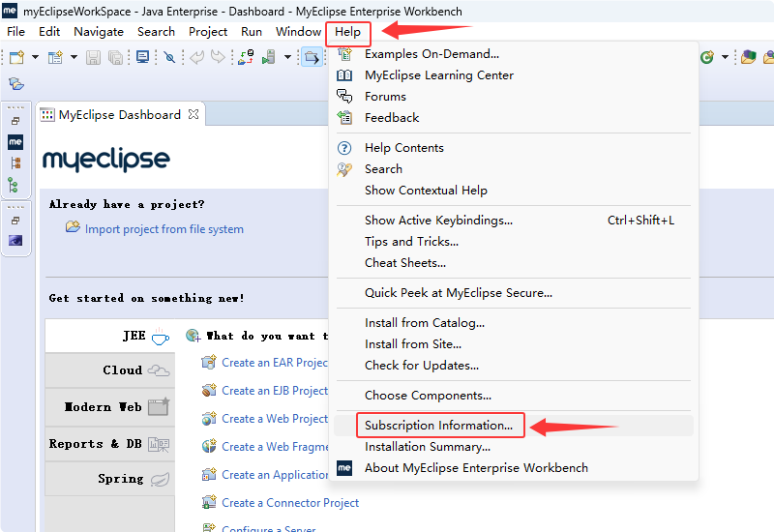Open About MyEclipse Enterprise Workbench

tap(514, 468)
